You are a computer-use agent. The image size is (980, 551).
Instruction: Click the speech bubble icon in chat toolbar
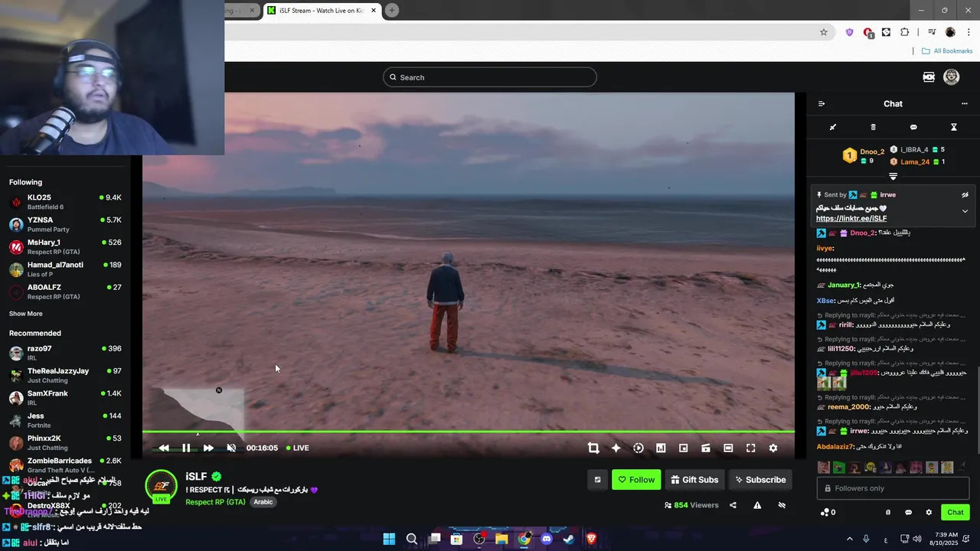click(x=913, y=127)
